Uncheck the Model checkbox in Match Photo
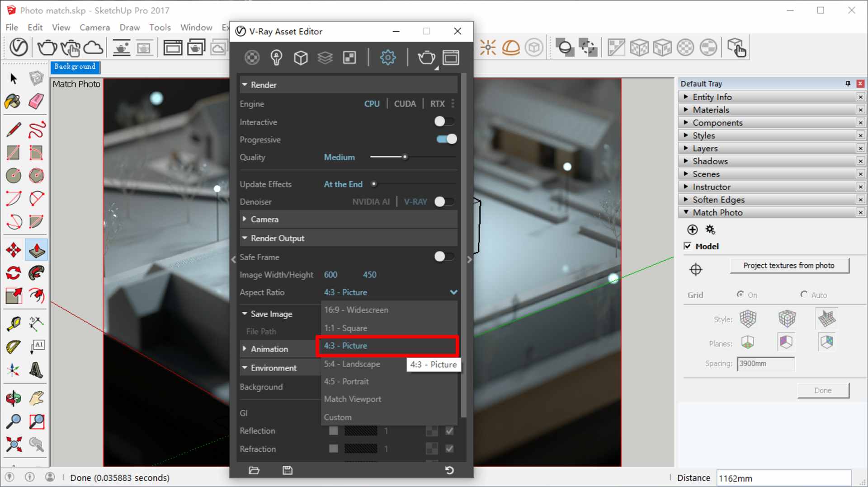Screen dimensions: 868x487 pos(688,246)
